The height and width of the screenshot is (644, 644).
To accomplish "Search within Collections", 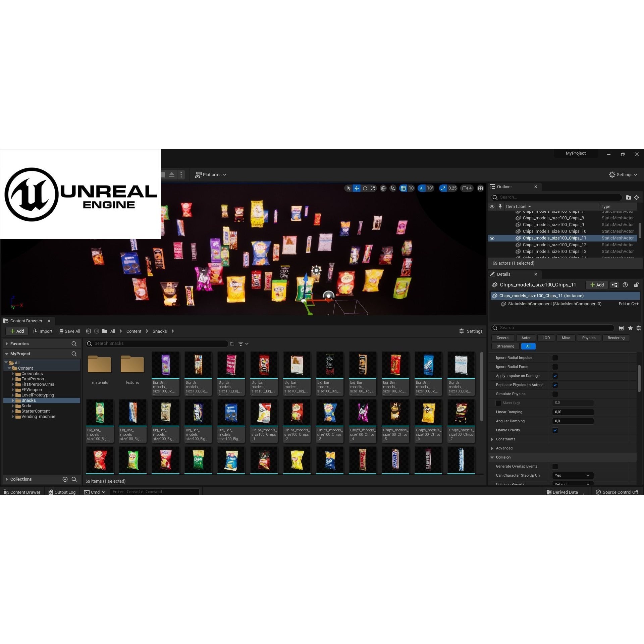I will click(74, 479).
